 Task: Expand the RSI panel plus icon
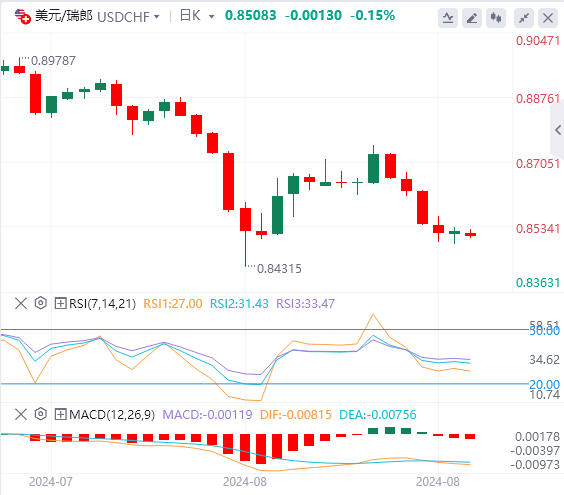[60, 303]
